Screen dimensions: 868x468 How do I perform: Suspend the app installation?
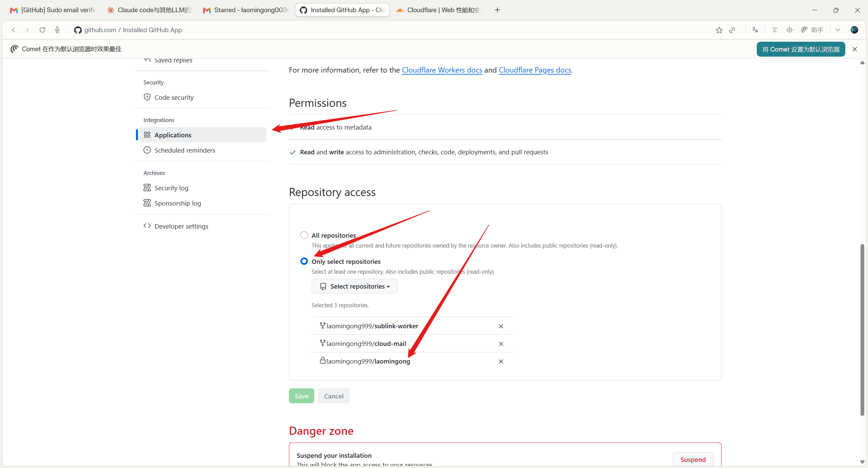693,460
